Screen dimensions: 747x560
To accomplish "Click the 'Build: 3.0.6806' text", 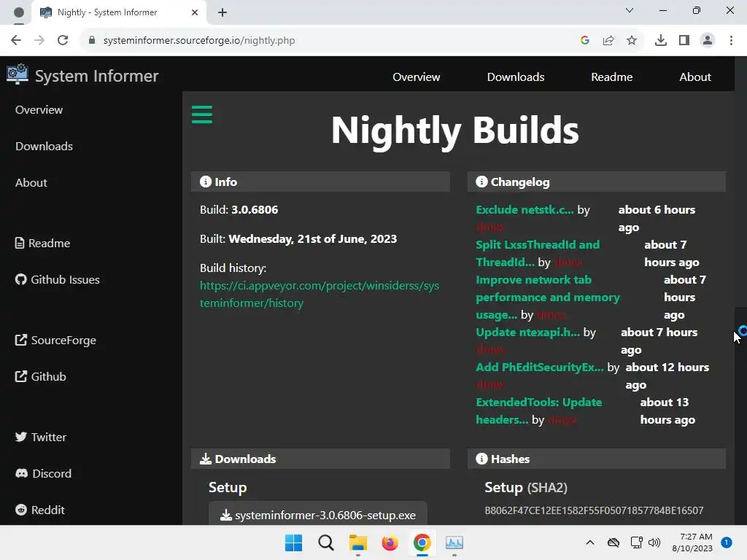I will pyautogui.click(x=239, y=210).
